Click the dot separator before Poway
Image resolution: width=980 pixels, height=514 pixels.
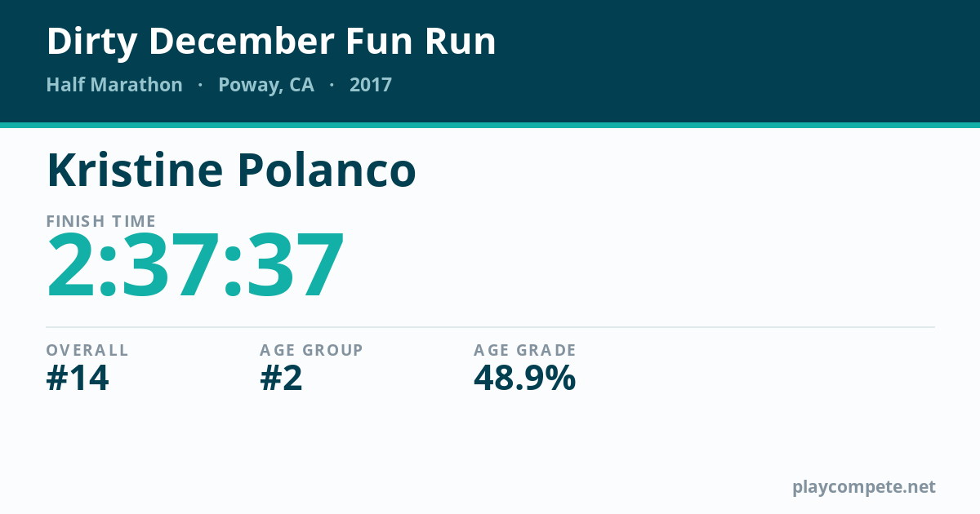[x=200, y=85]
